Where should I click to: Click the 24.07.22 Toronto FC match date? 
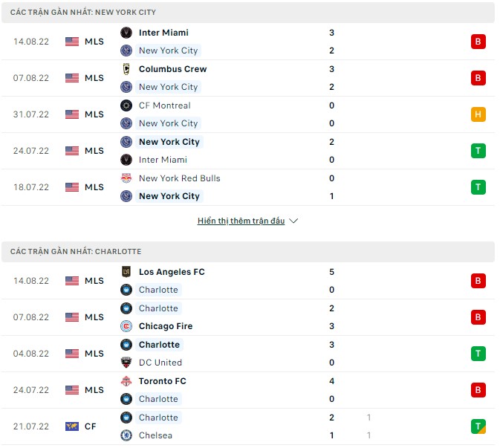coord(31,390)
